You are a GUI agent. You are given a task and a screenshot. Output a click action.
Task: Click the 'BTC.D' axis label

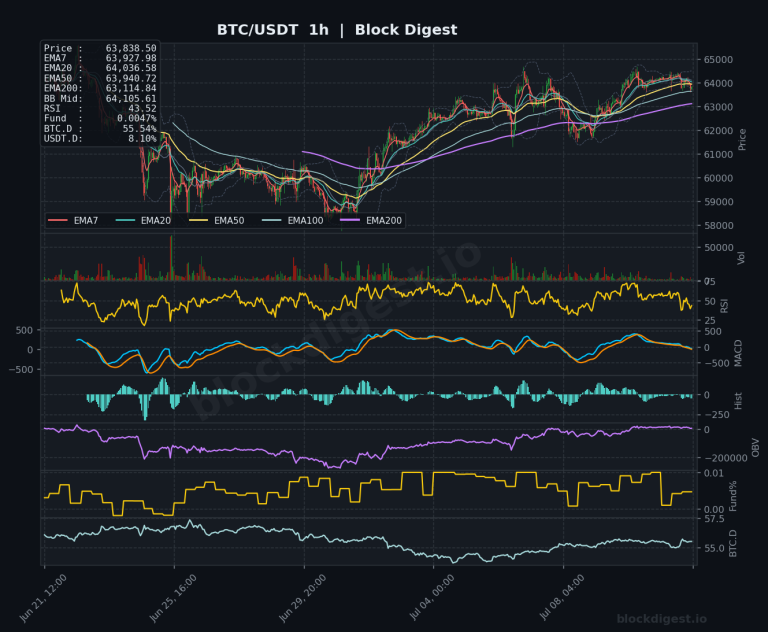733,543
